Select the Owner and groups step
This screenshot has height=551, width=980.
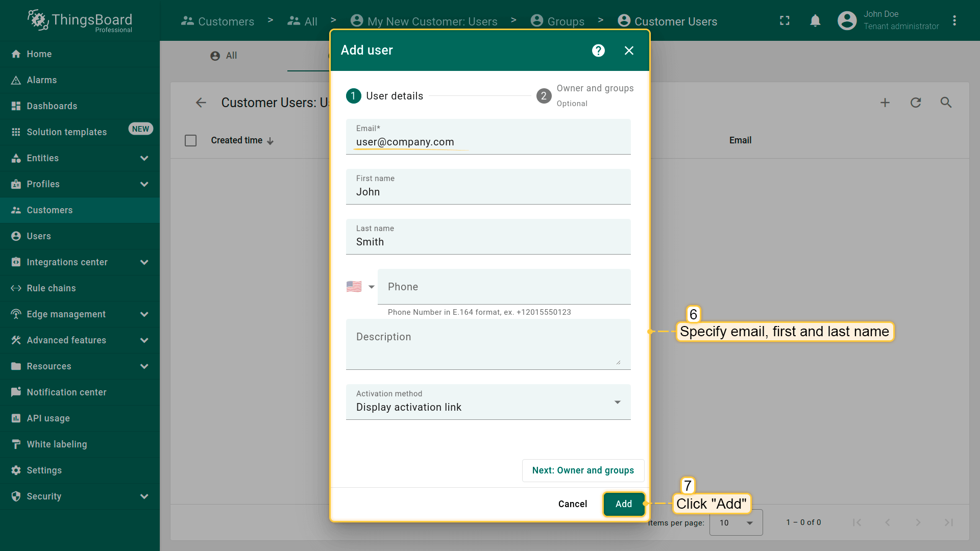(x=584, y=95)
